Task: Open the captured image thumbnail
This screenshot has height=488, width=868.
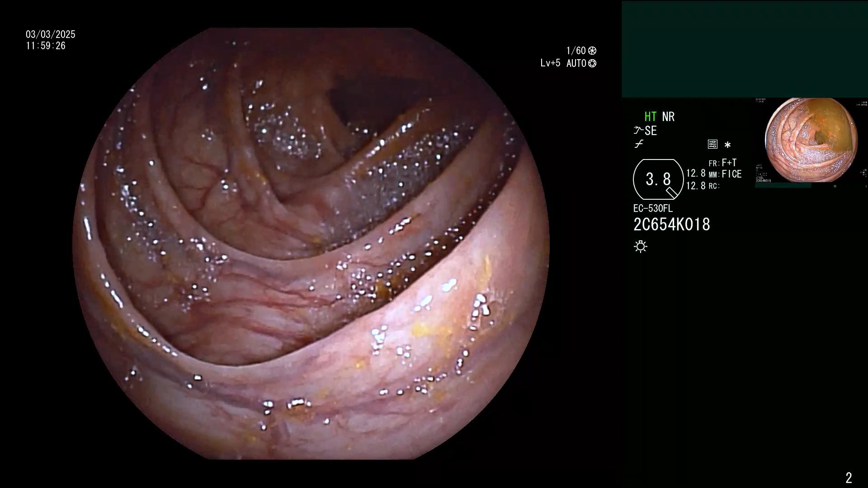Action: 811,141
